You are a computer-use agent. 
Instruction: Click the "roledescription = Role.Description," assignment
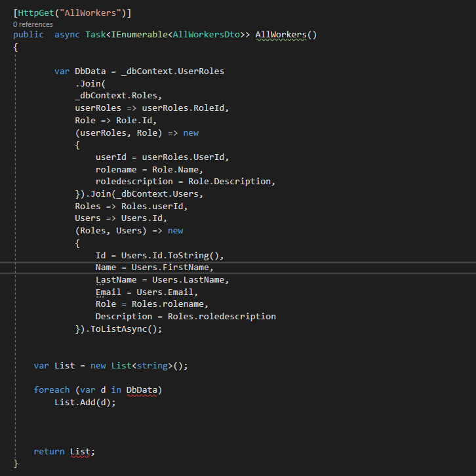point(186,182)
